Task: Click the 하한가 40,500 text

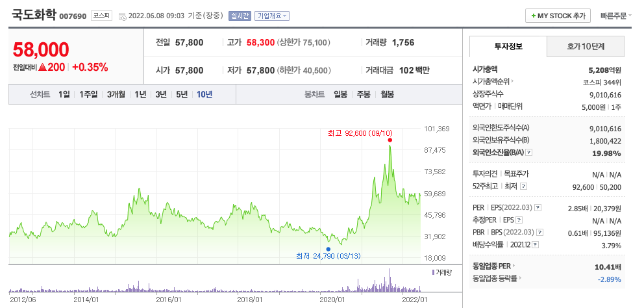Action: [x=304, y=70]
